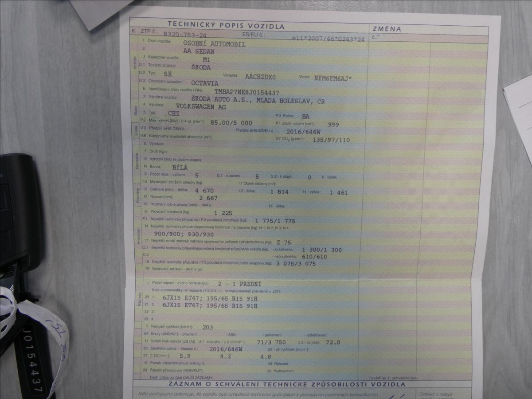The height and width of the screenshot is (399, 532).
Task: Click the colour value BÍLÁ
Action: (x=180, y=168)
